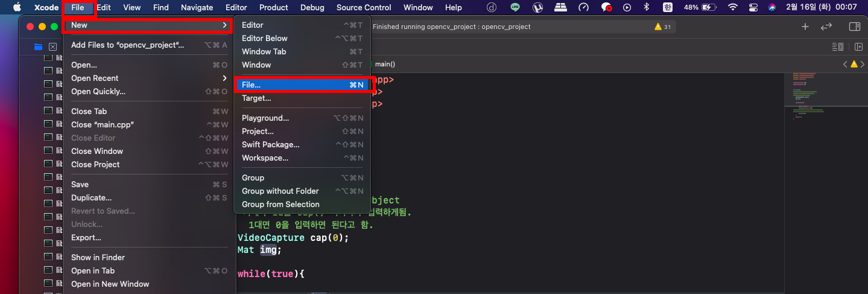Choose Open Quickly... menu item
The height and width of the screenshot is (294, 868).
tap(148, 91)
